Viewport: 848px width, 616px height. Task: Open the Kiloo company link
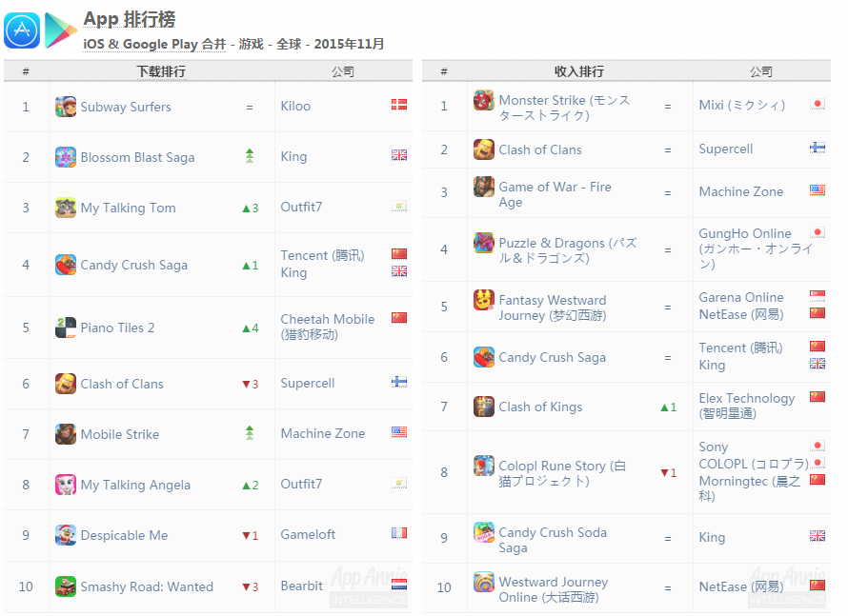pyautogui.click(x=295, y=106)
